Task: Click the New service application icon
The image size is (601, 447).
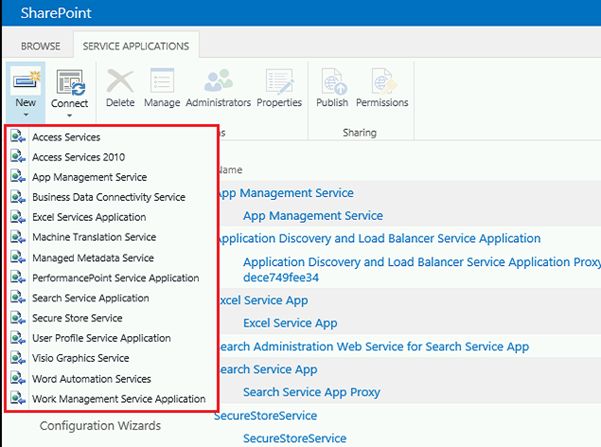Action: tap(25, 82)
